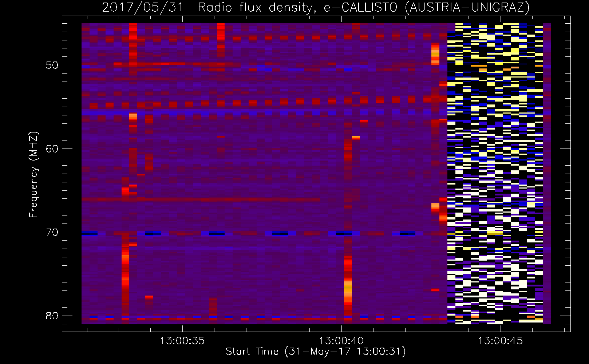Click the 60 MHz tick label

pyautogui.click(x=52, y=149)
